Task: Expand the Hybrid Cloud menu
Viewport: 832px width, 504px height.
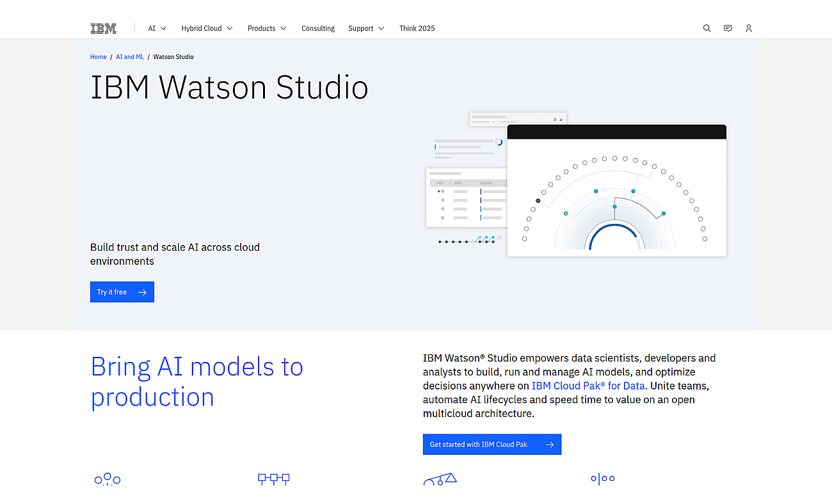Action: coord(207,28)
